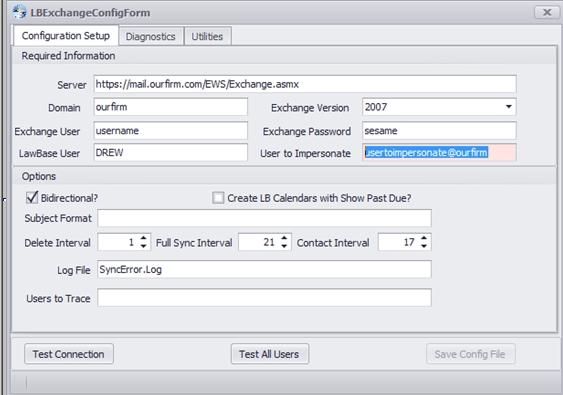This screenshot has height=395, width=563.
Task: Click the Exchange Password field
Action: [439, 131]
